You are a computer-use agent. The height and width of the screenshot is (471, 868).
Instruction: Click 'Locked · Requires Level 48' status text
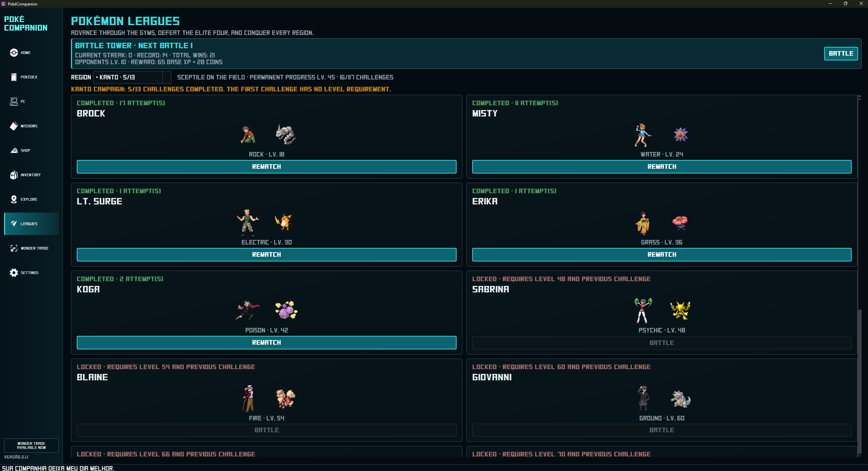coord(561,279)
